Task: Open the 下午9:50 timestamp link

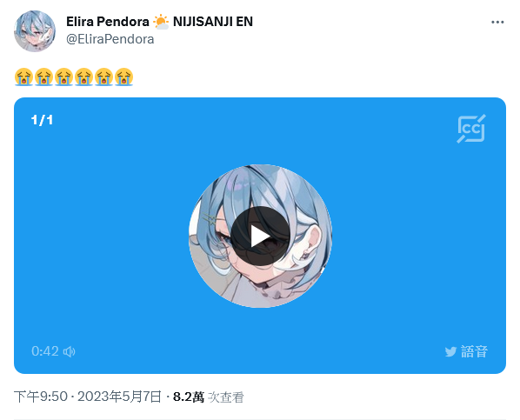Action: tap(41, 397)
